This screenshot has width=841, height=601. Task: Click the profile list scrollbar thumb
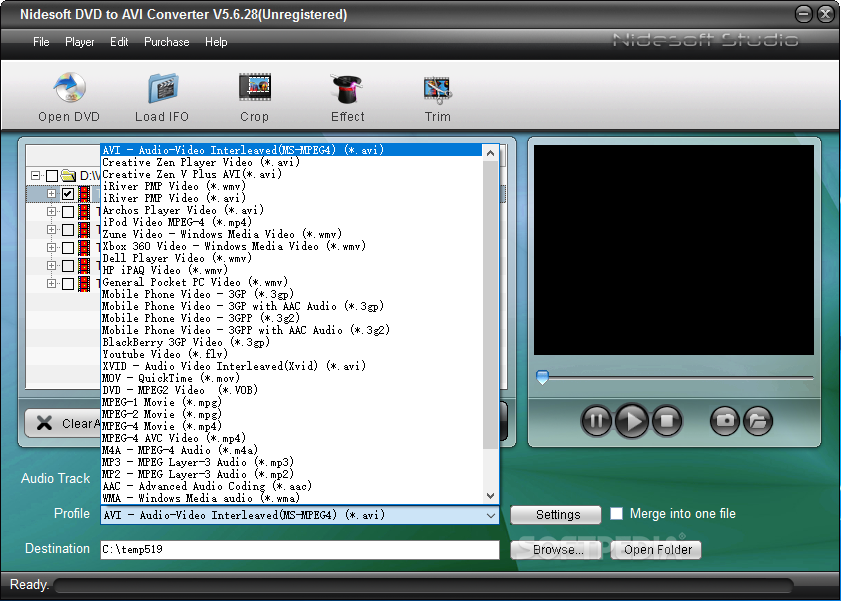[490, 305]
